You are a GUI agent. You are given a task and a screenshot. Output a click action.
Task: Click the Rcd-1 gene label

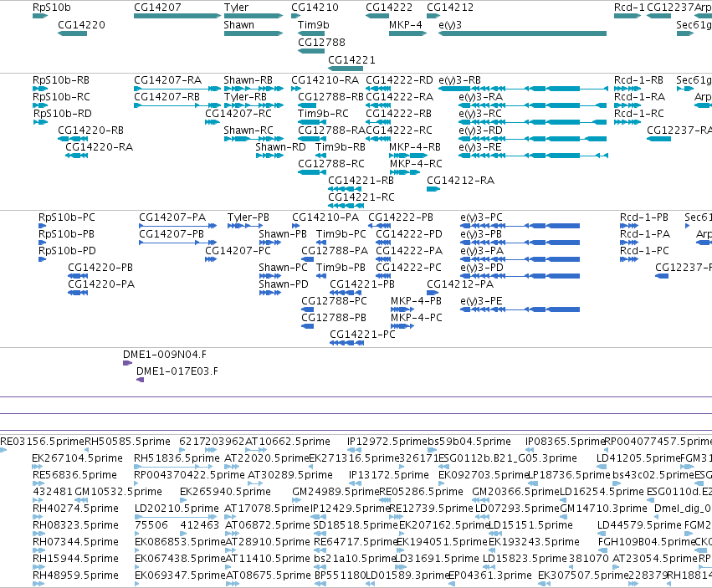coord(629,8)
